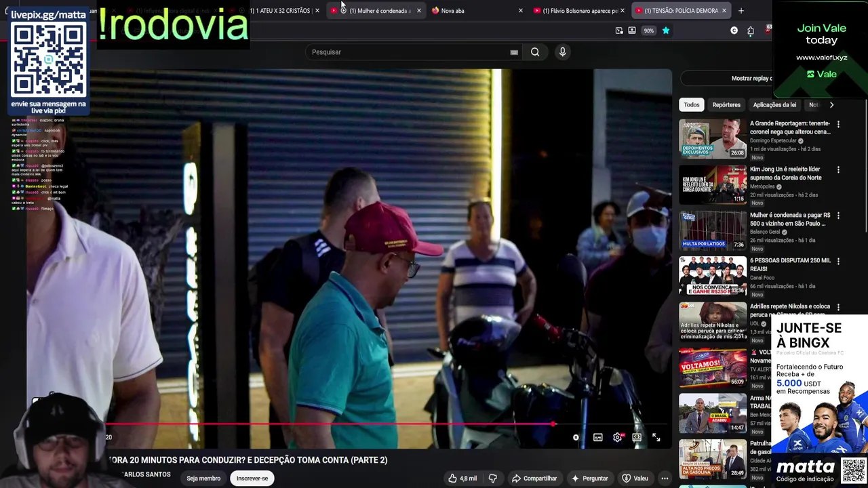This screenshot has width=868, height=488.
Task: Open A Grande Reportagem video thumbnail
Action: coord(713,138)
